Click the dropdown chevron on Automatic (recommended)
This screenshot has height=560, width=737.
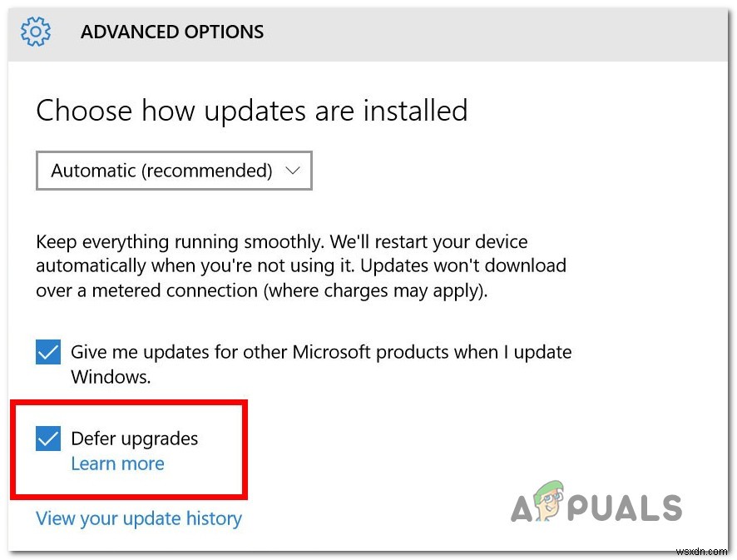click(x=292, y=171)
